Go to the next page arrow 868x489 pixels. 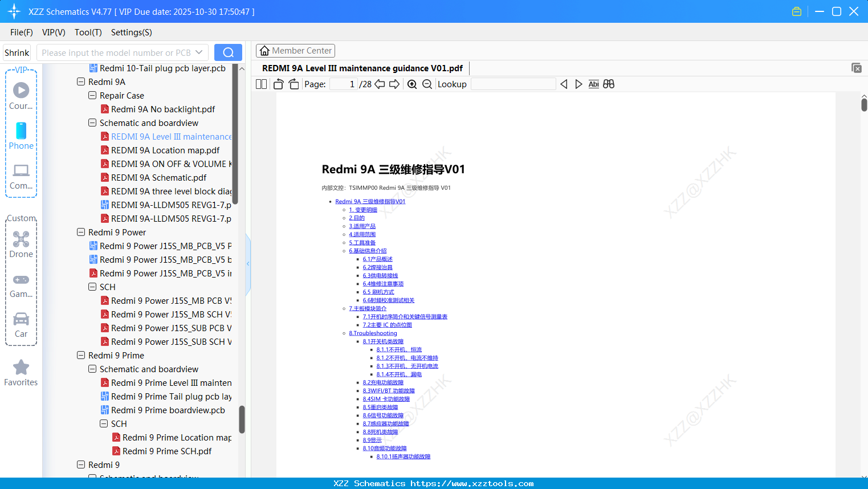[394, 84]
